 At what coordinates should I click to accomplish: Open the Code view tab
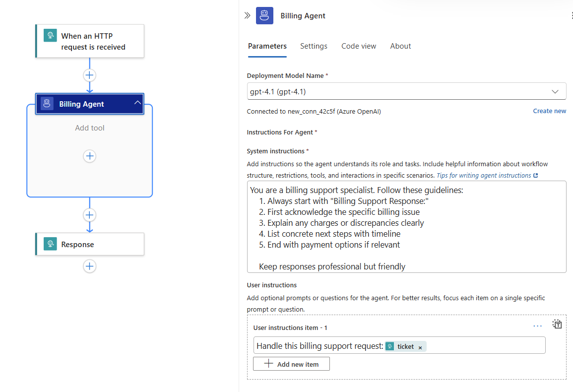pyautogui.click(x=358, y=46)
